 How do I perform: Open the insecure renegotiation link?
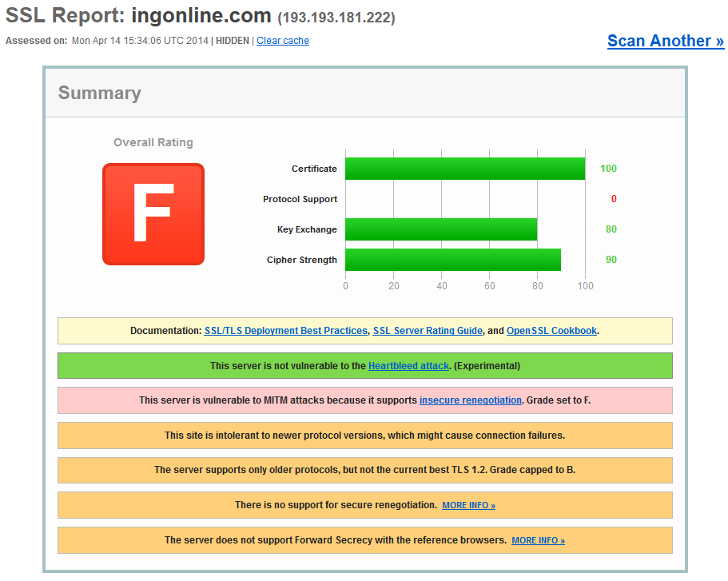click(x=471, y=400)
